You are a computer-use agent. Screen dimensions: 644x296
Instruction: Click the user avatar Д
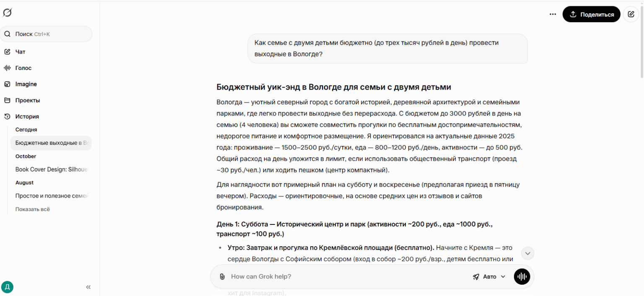tap(7, 287)
